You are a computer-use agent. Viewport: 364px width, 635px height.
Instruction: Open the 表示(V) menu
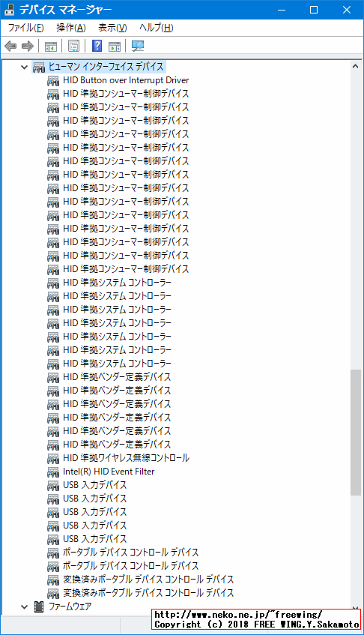click(112, 28)
